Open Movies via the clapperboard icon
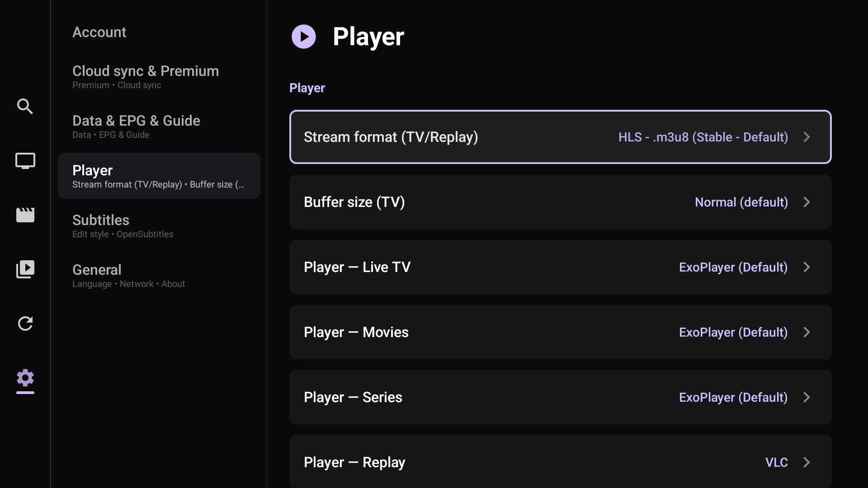This screenshot has width=868, height=488. (25, 215)
